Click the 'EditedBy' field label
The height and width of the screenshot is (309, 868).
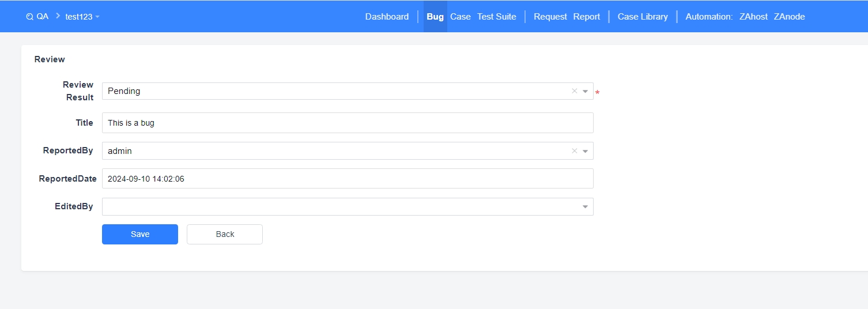[x=74, y=206]
